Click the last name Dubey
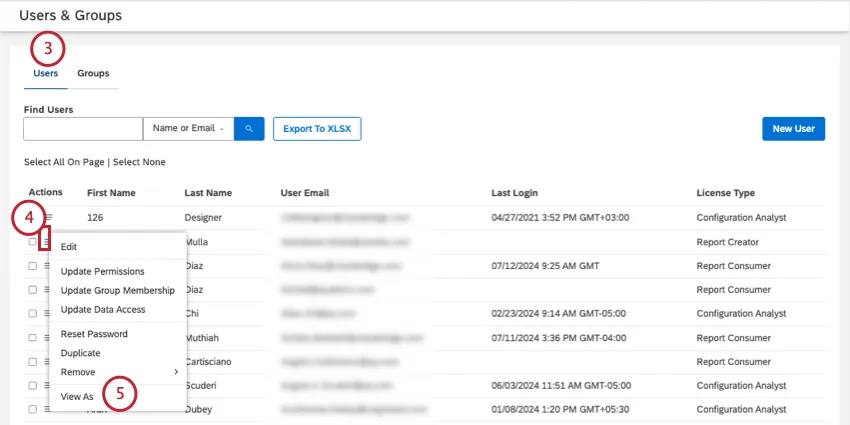Image resolution: width=850 pixels, height=425 pixels. 198,409
